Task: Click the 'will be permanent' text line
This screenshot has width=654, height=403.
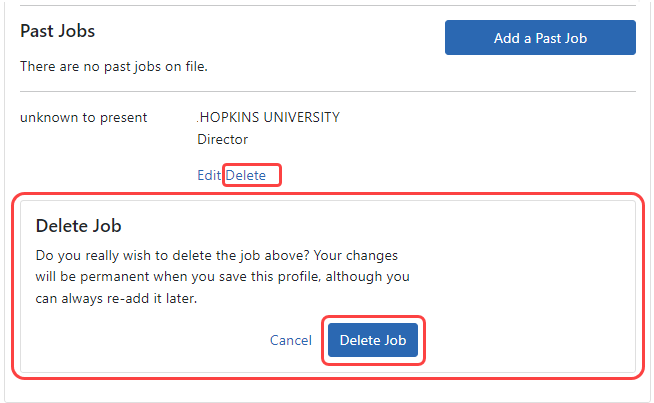Action: tap(222, 276)
